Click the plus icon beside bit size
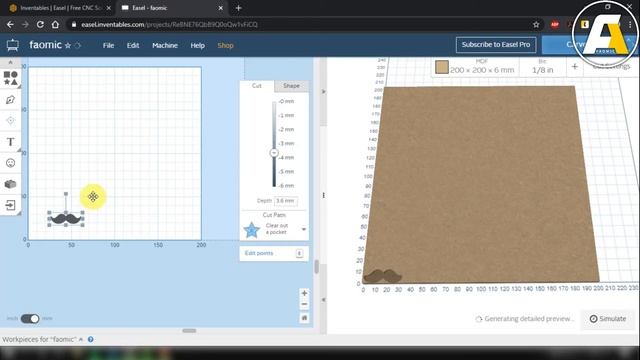640x360 pixels. (574, 66)
